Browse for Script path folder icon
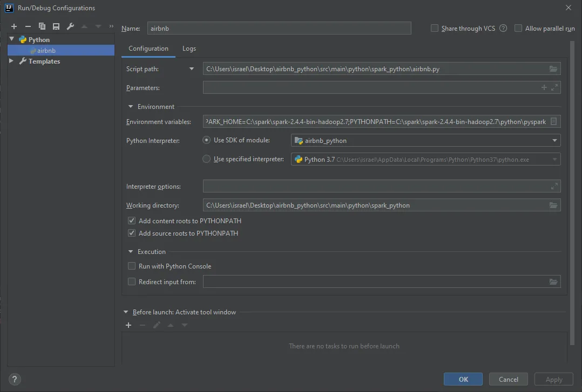The height and width of the screenshot is (392, 582). (553, 68)
